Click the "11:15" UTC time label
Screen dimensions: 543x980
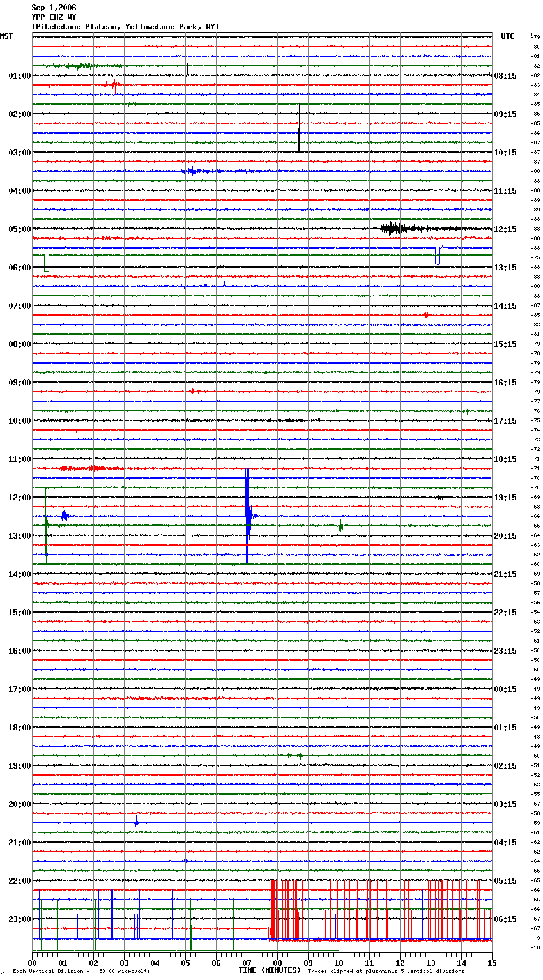[x=505, y=191]
